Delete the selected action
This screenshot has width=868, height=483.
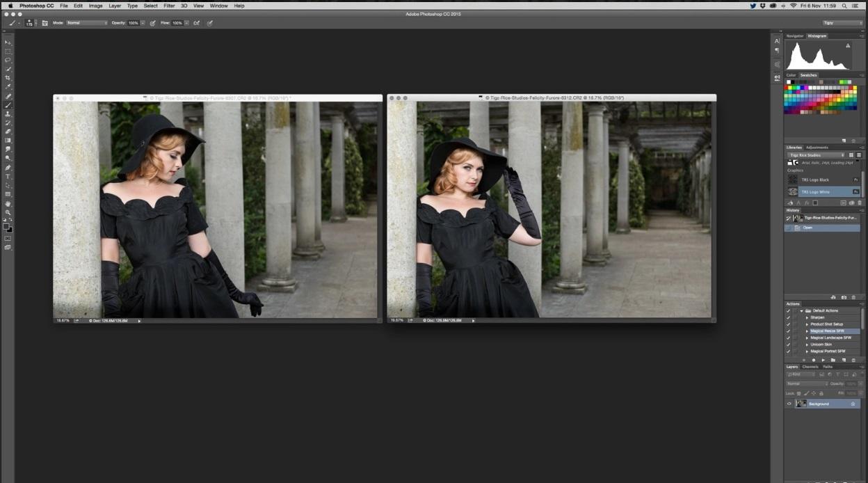click(x=853, y=360)
